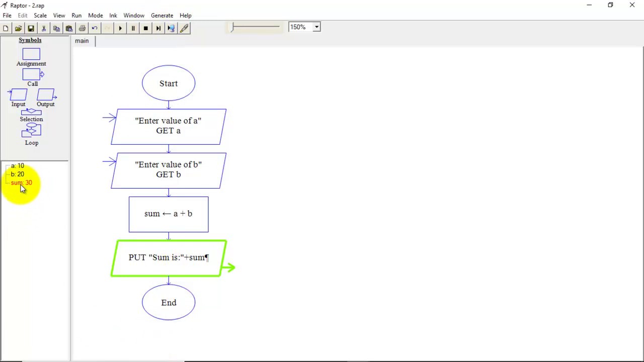Image resolution: width=644 pixels, height=362 pixels.
Task: Select the Start oval in flowchart
Action: tap(169, 83)
